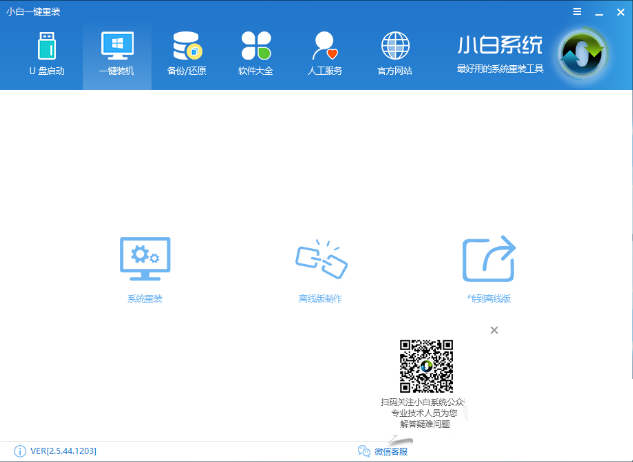This screenshot has width=633, height=462.
Task: Open the U盘启动 USB boot section
Action: point(47,53)
